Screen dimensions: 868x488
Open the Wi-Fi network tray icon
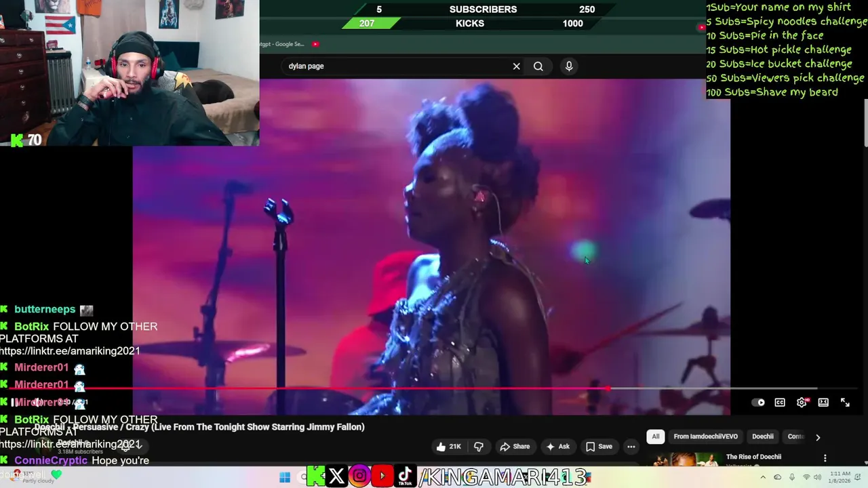pyautogui.click(x=806, y=477)
